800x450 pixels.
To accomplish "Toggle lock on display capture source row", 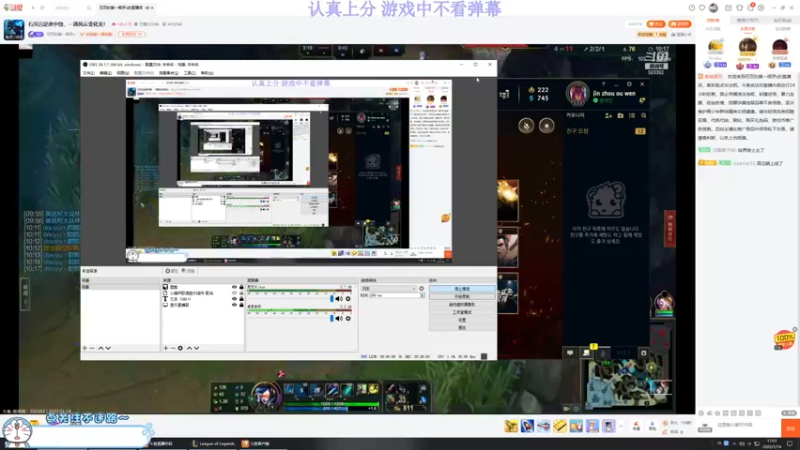I will tap(241, 305).
